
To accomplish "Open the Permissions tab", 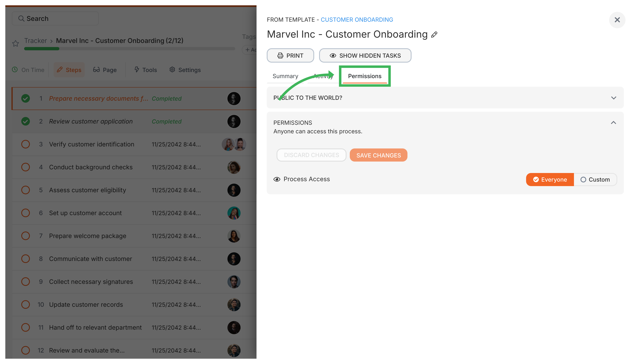I will tap(364, 76).
